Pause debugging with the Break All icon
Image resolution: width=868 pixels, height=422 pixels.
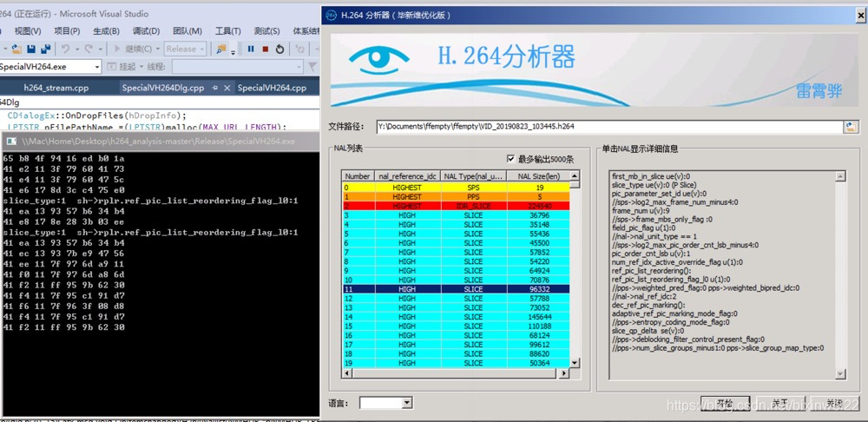click(251, 49)
